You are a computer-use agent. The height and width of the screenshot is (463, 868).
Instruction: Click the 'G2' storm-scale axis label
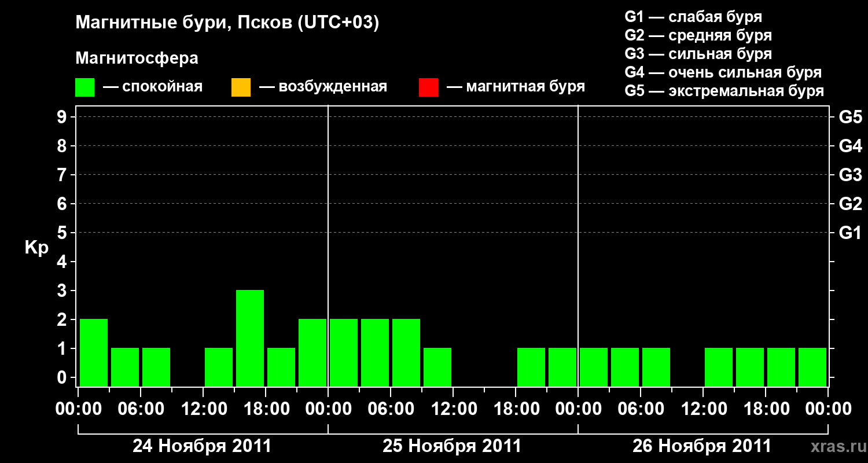(x=850, y=204)
